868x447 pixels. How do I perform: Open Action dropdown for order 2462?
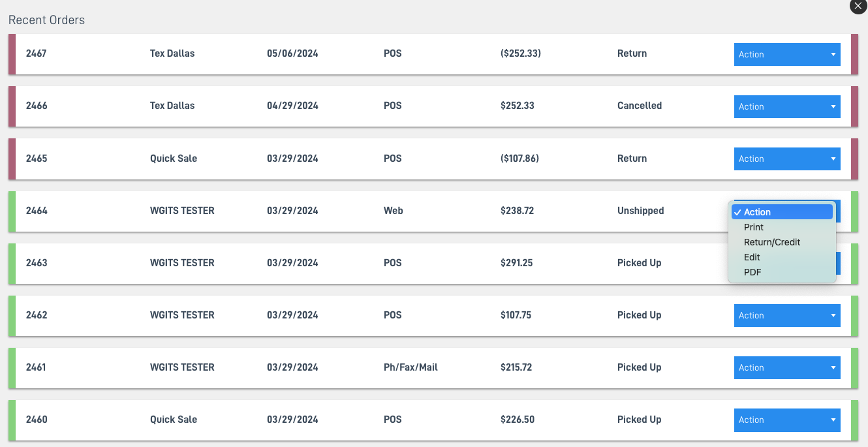(x=787, y=315)
